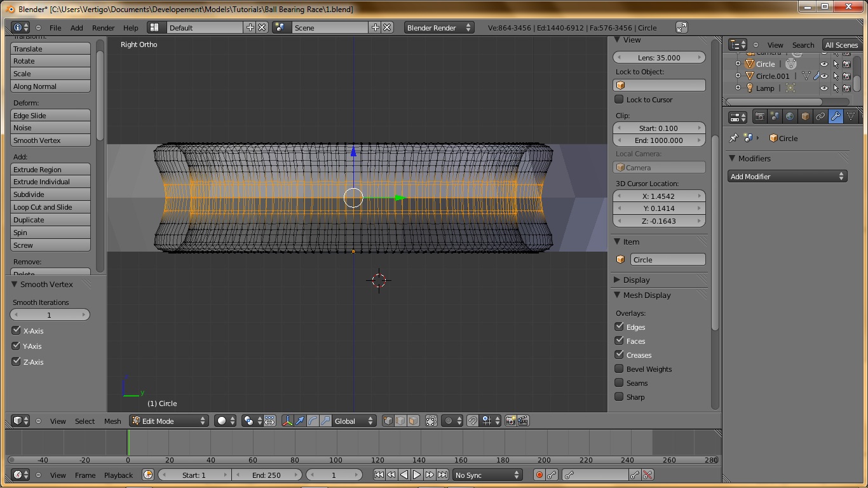Toggle fullscreen icon in info header
Viewport: 868px width, 488px height.
click(682, 27)
